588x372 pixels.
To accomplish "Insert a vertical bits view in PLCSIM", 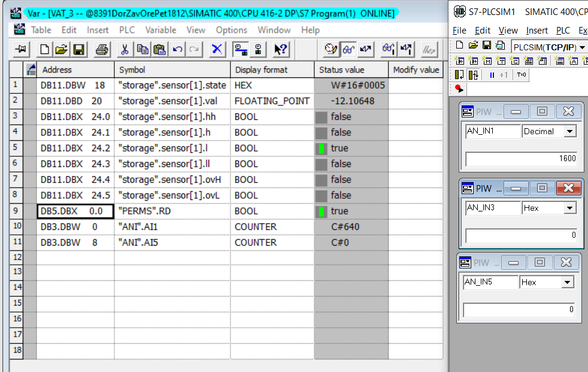I will [x=542, y=61].
